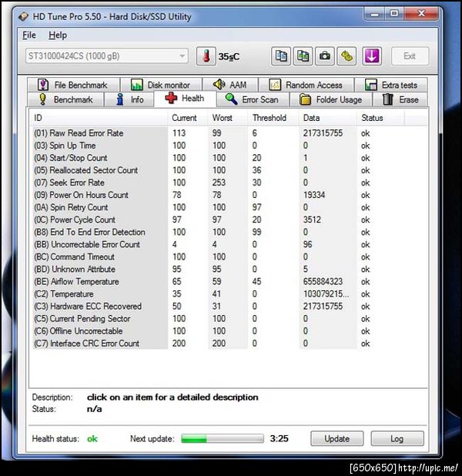Open the drive selection dropdown ST31000424CS
Screen dimensions: 462x476
(x=106, y=56)
